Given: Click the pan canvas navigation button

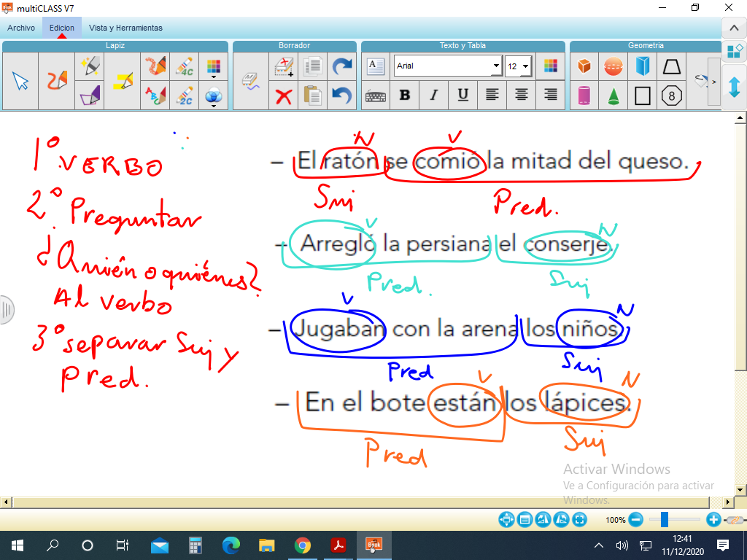Looking at the screenshot, I should (x=506, y=519).
